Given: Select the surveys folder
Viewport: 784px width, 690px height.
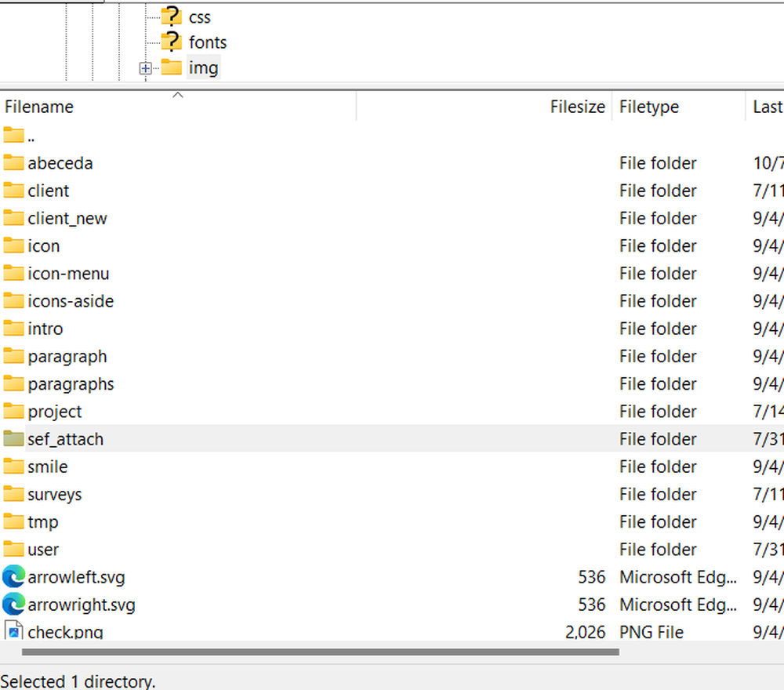Looking at the screenshot, I should click(55, 495).
